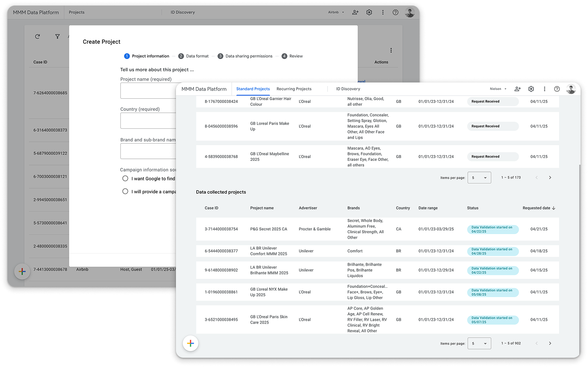The width and height of the screenshot is (588, 367).
Task: Select the refresh icon above Case ID column
Action: (37, 36)
